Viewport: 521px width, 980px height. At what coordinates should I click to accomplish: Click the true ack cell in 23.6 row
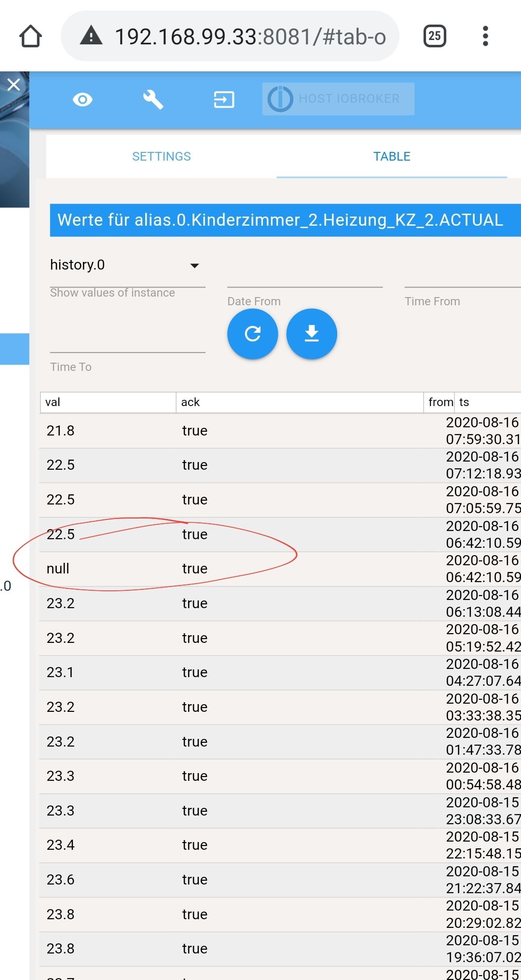pyautogui.click(x=195, y=880)
